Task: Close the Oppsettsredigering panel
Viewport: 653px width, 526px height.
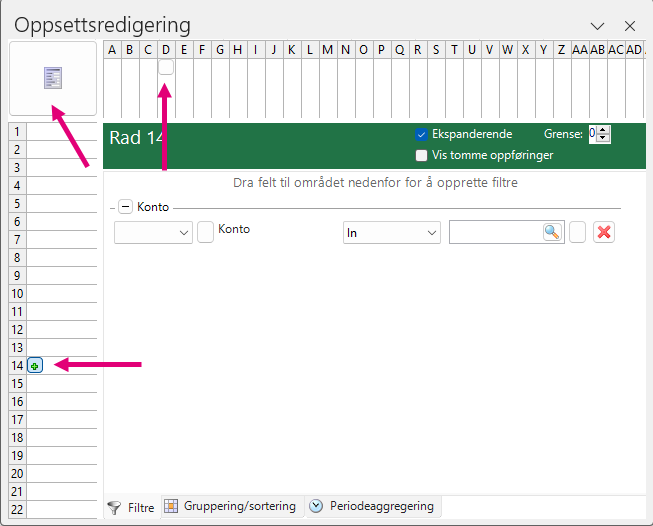Action: click(x=630, y=26)
